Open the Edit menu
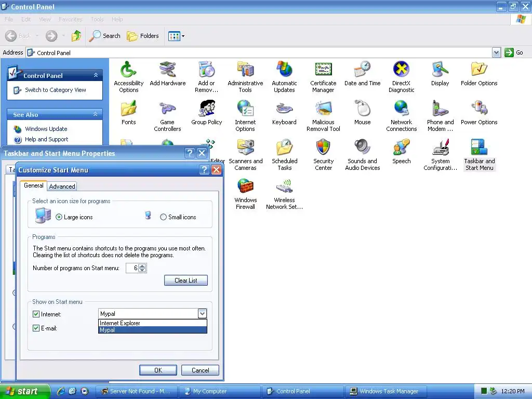 [26, 19]
